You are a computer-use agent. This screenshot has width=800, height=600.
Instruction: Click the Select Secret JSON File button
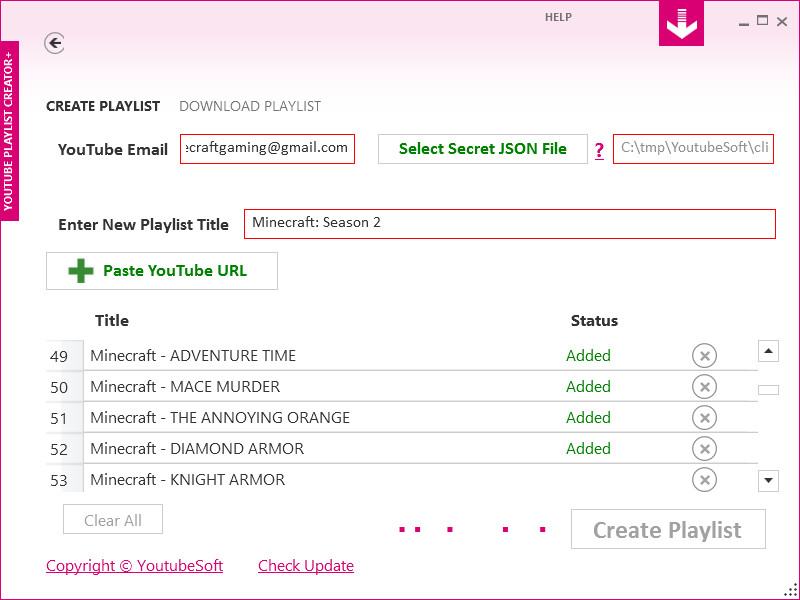click(x=483, y=149)
